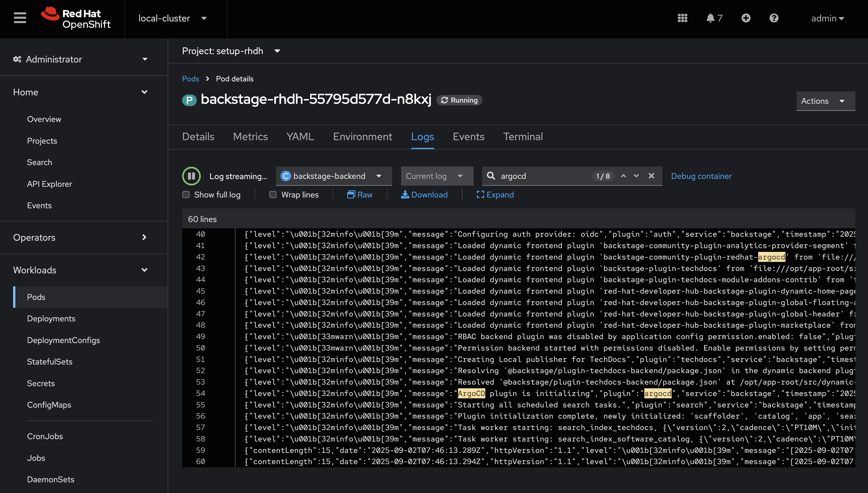This screenshot has width=868, height=493.
Task: Open DeploymentConfigs in sidebar
Action: click(63, 340)
